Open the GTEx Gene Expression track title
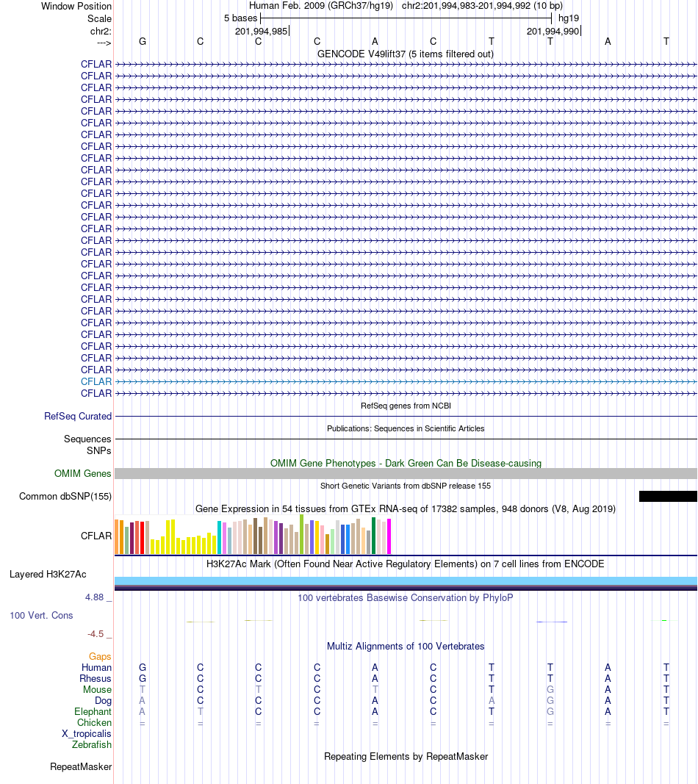This screenshot has width=698, height=784. [406, 509]
